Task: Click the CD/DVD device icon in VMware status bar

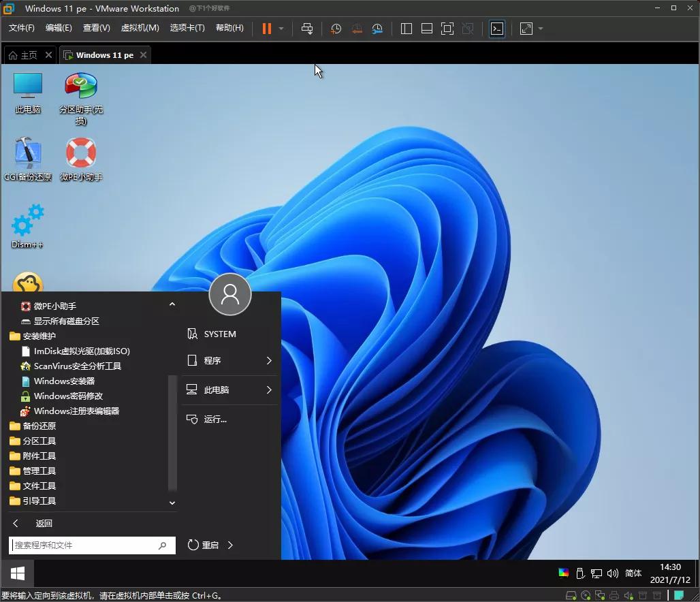Action: point(586,595)
